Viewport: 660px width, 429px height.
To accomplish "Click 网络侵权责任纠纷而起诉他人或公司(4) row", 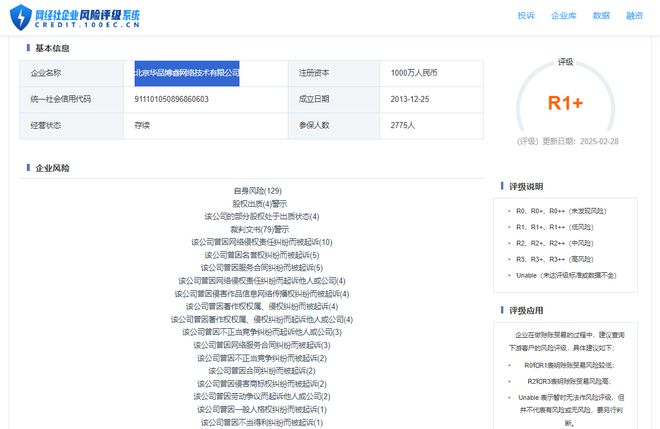I will [262, 281].
